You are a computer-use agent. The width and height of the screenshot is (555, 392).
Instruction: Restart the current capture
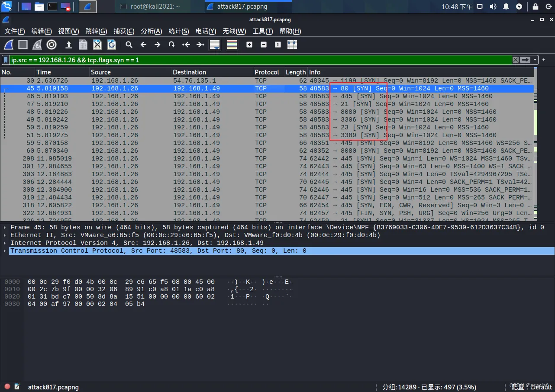[x=37, y=45]
